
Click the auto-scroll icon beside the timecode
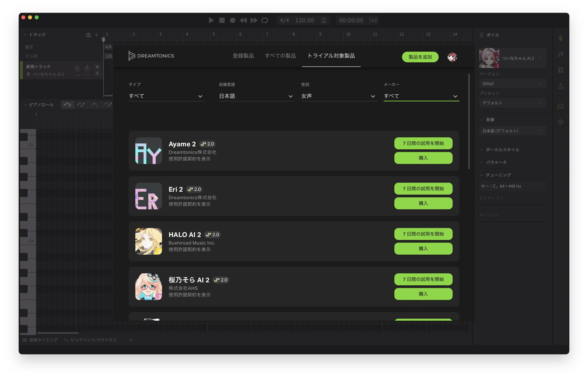tap(373, 20)
